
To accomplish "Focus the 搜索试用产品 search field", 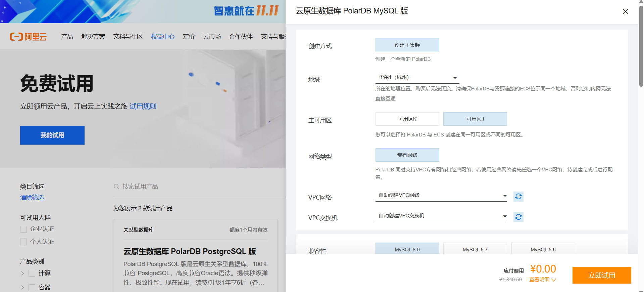I will 199,186.
